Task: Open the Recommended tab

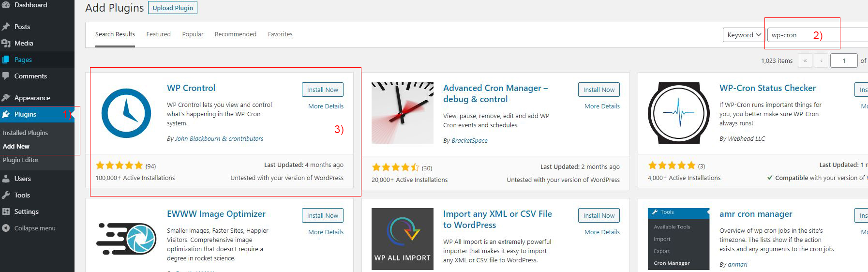Action: click(x=235, y=34)
